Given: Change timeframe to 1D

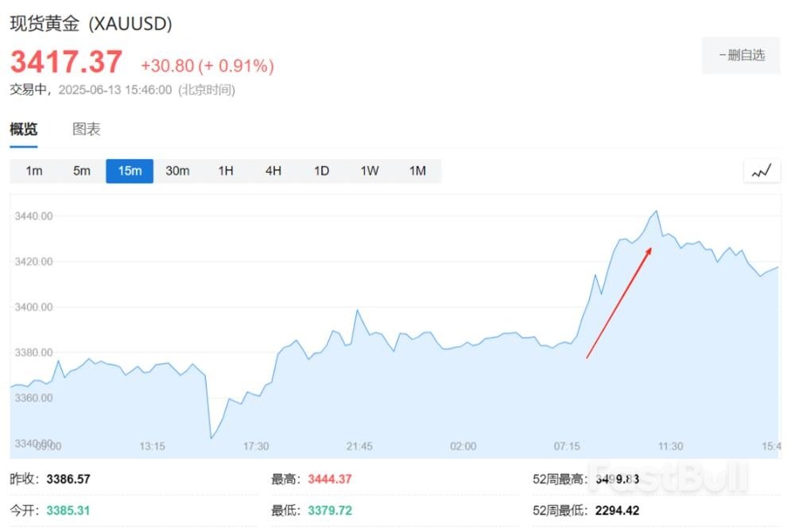Looking at the screenshot, I should (321, 171).
